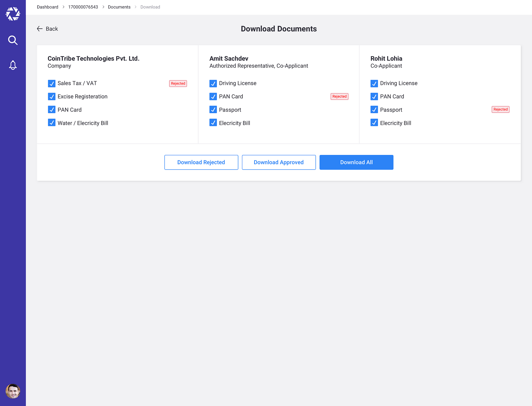Uncheck Sales Tax / VAT checkbox
532x406 pixels.
tap(52, 83)
